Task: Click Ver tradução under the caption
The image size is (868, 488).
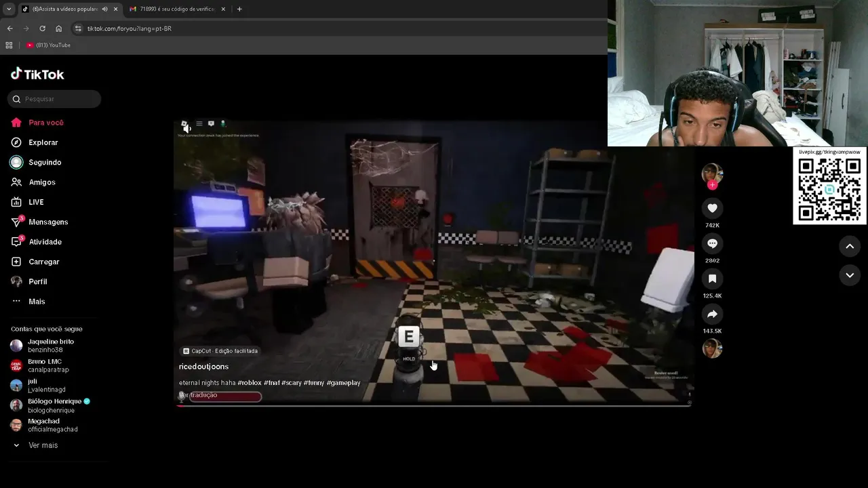Action: click(x=198, y=395)
